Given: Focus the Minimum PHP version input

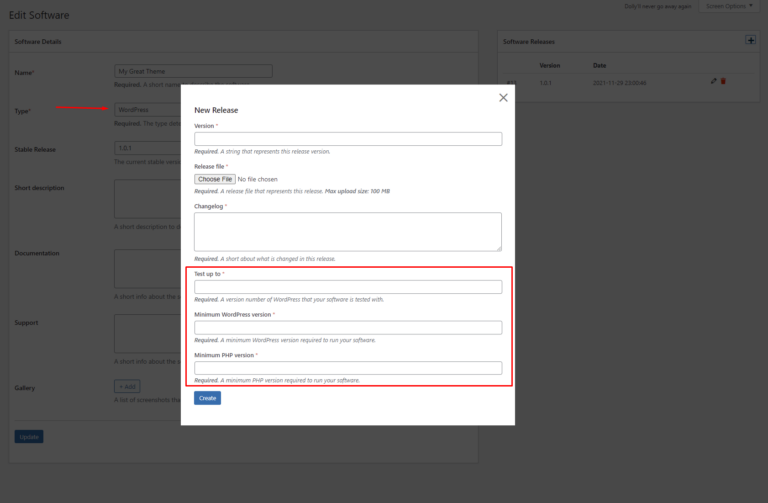Looking at the screenshot, I should pos(347,367).
